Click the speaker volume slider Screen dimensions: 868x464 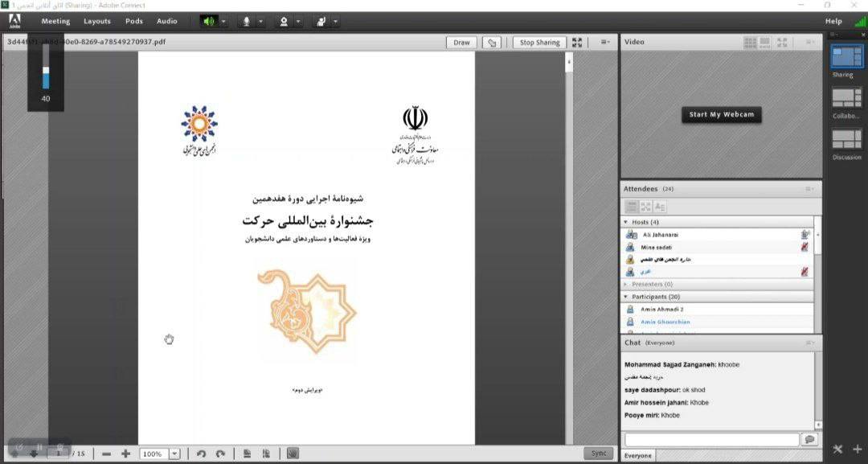click(x=46, y=67)
